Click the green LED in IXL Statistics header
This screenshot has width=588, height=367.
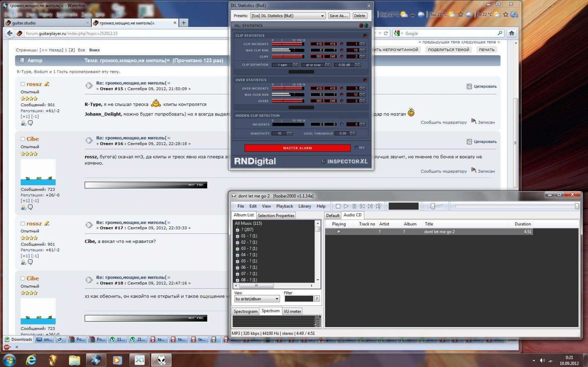366,25
